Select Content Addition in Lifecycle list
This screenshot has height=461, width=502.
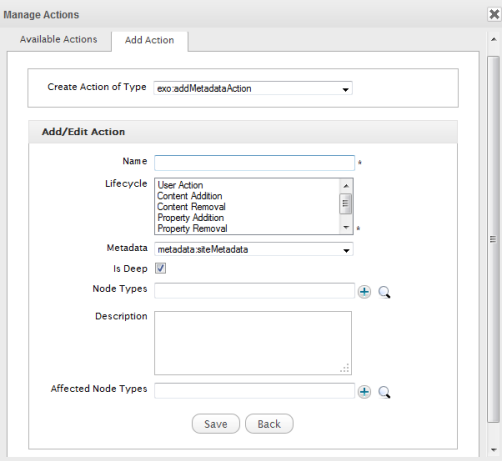[x=190, y=196]
